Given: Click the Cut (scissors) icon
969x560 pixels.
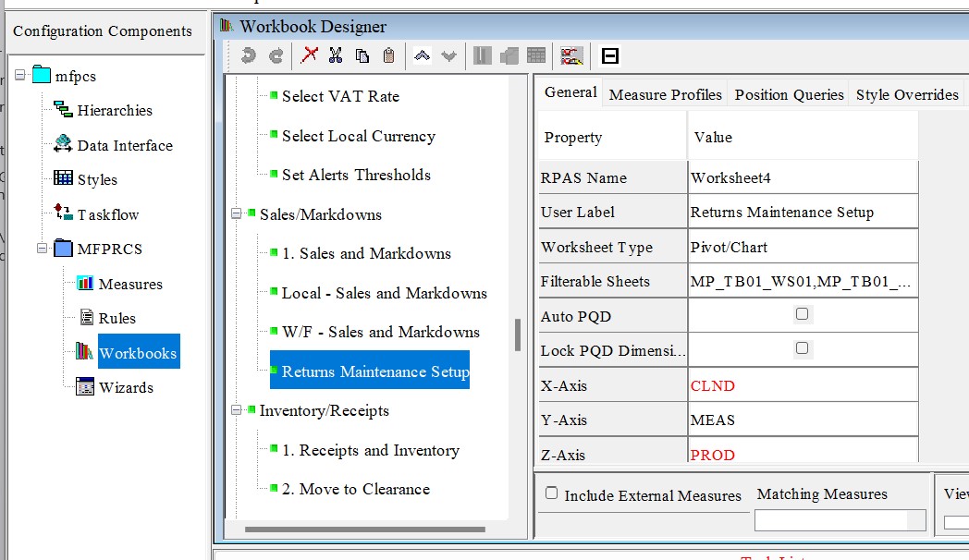Looking at the screenshot, I should tap(337, 55).
